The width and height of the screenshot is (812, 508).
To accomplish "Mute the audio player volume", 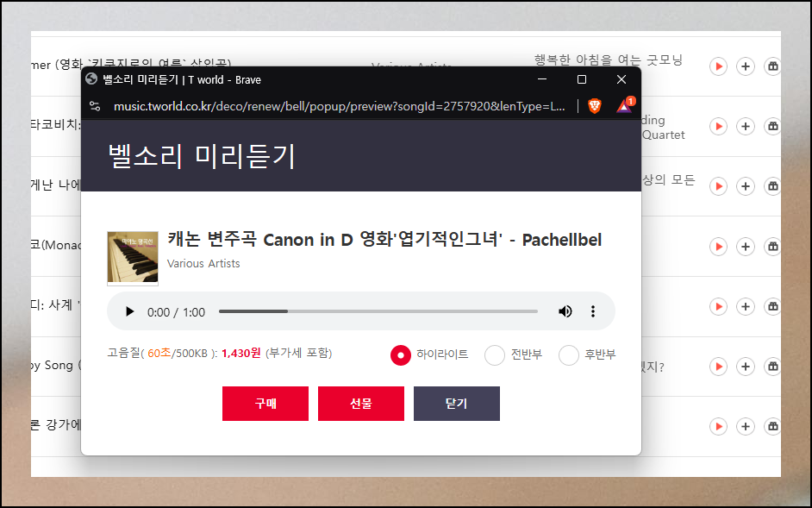I will [x=565, y=311].
